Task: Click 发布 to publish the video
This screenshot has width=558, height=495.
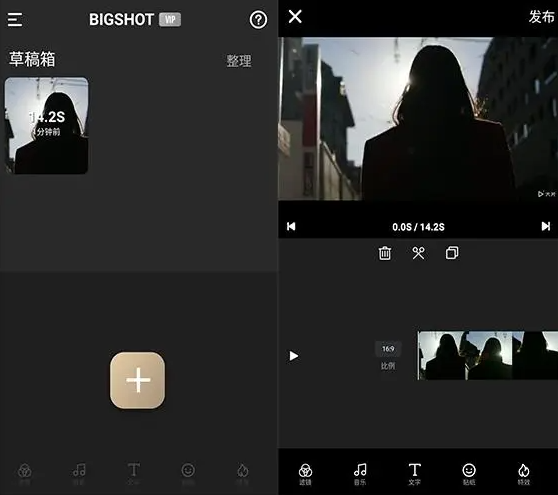Action: tap(541, 17)
